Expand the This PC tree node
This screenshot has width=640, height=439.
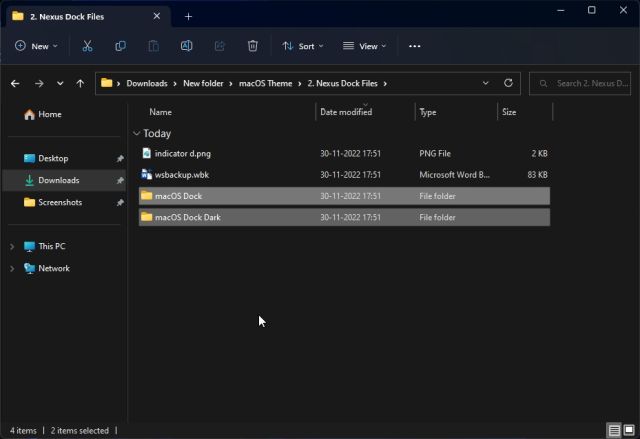tap(12, 246)
